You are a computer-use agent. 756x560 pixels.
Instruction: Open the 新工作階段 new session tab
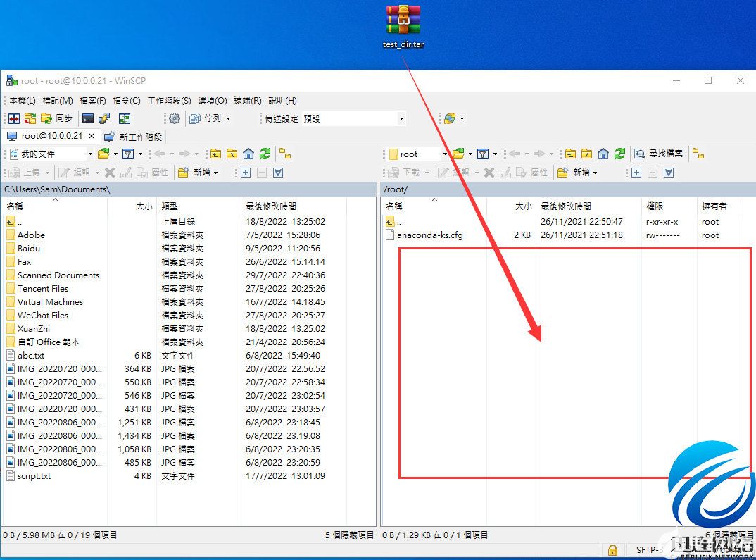click(x=134, y=137)
